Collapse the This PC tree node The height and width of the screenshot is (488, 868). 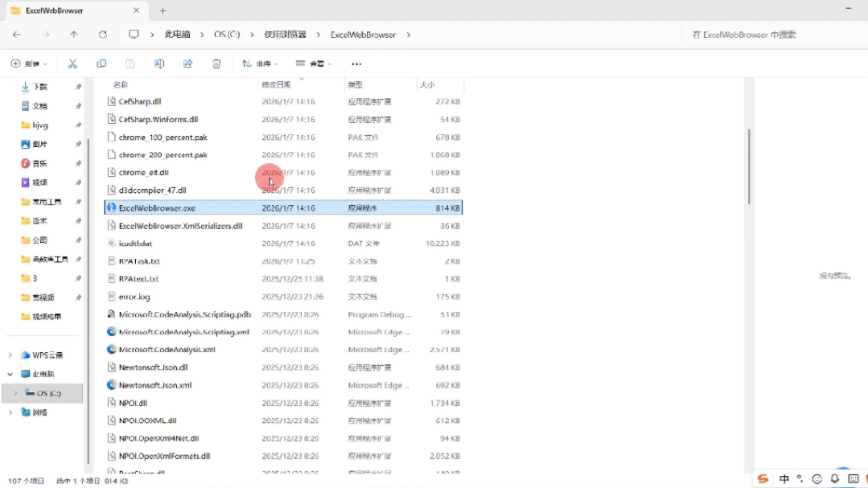pos(10,374)
